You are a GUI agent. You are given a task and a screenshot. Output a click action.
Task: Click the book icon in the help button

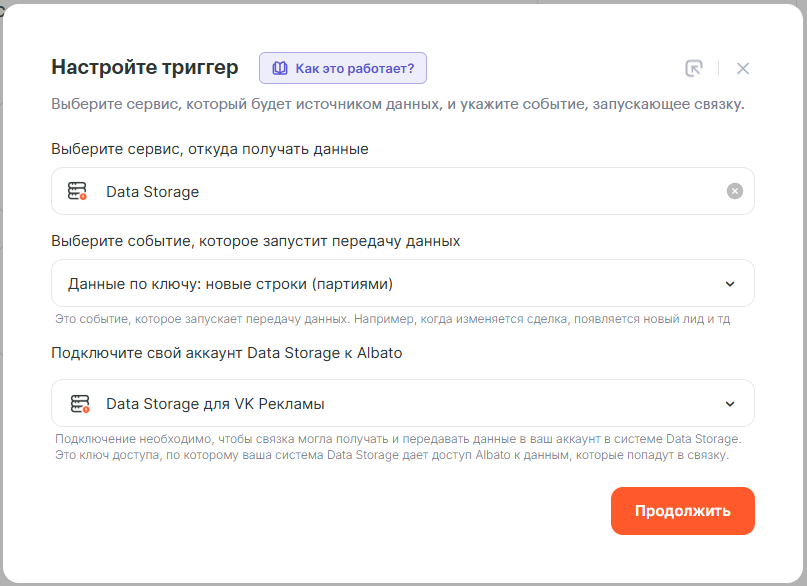[x=280, y=68]
